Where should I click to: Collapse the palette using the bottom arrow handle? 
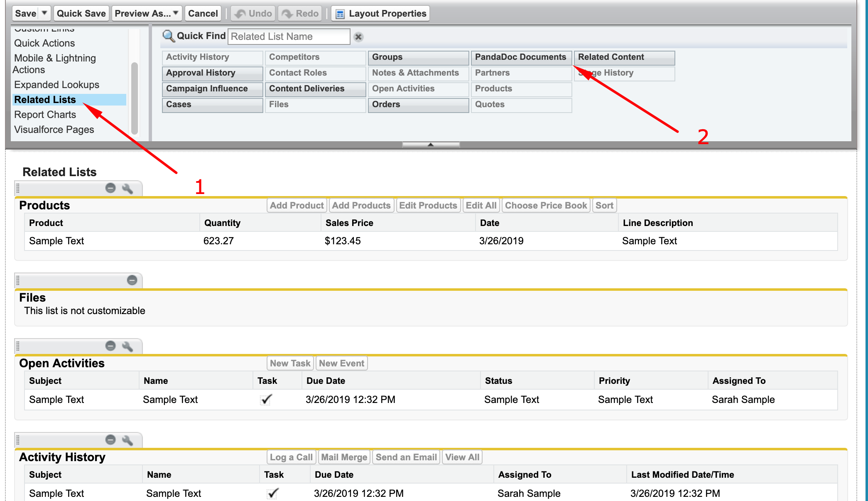[x=431, y=145]
